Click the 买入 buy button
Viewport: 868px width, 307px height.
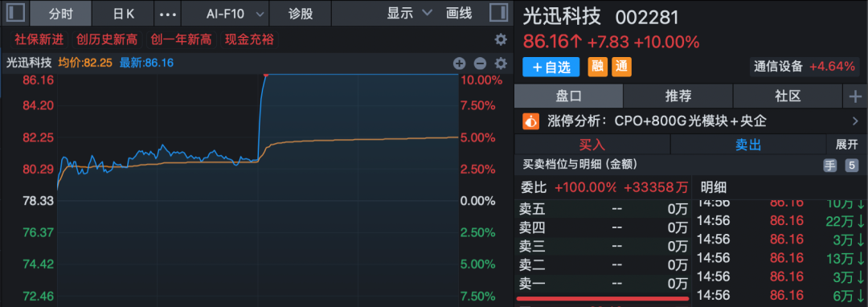592,145
